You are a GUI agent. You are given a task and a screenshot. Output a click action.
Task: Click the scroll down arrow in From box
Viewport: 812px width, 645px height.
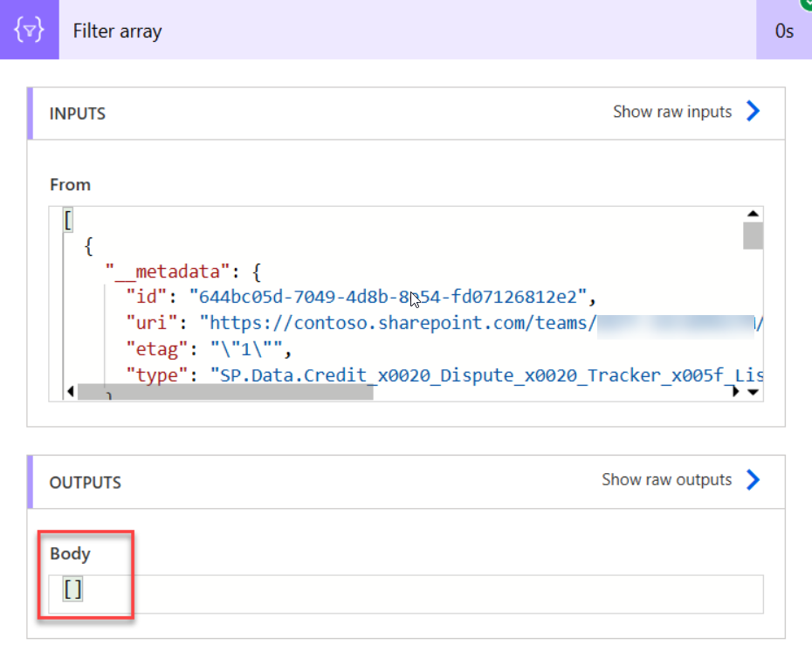click(x=753, y=393)
